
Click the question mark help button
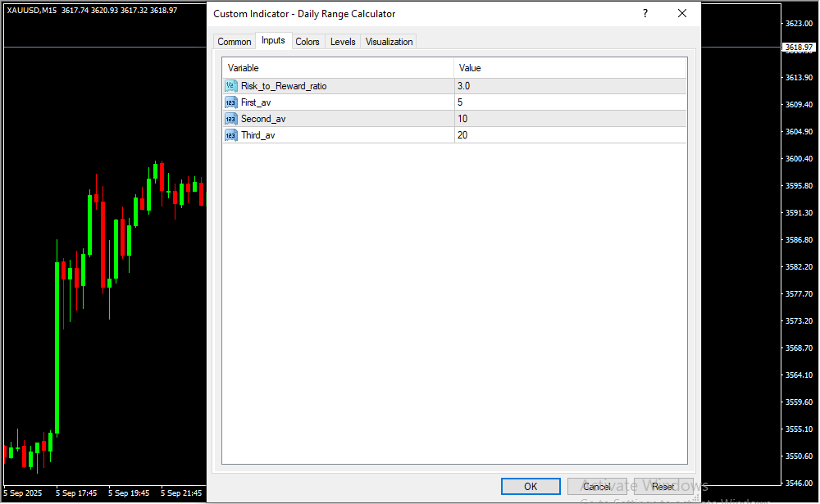645,14
